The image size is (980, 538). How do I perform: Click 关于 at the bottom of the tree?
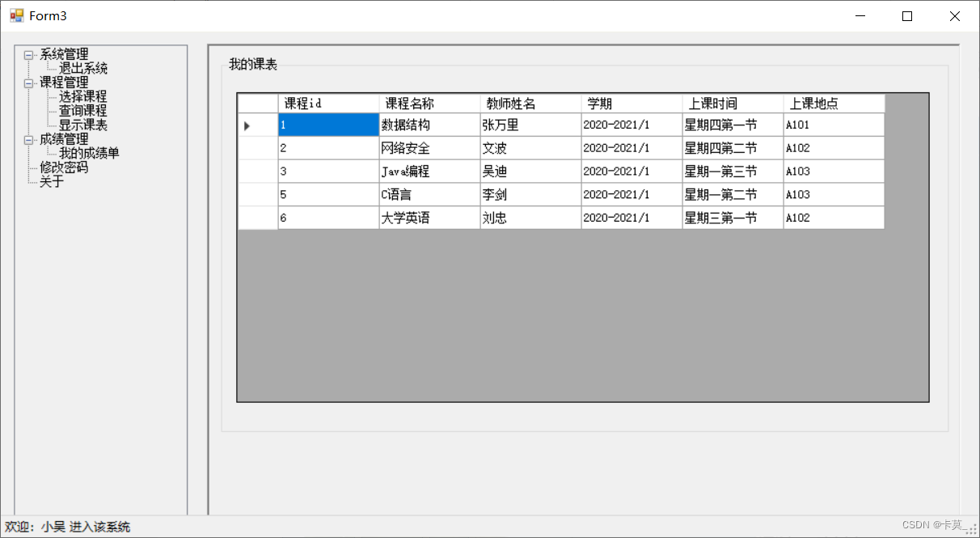pos(49,181)
